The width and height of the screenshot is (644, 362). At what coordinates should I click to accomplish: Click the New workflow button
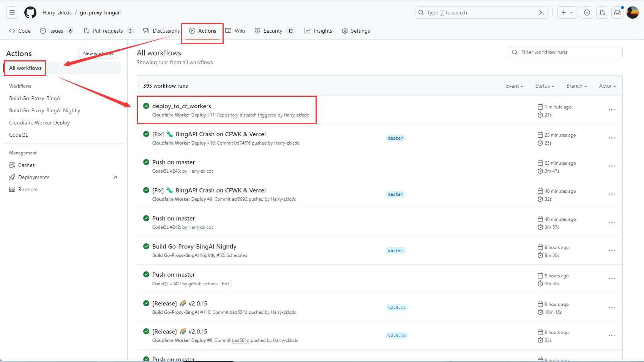98,53
